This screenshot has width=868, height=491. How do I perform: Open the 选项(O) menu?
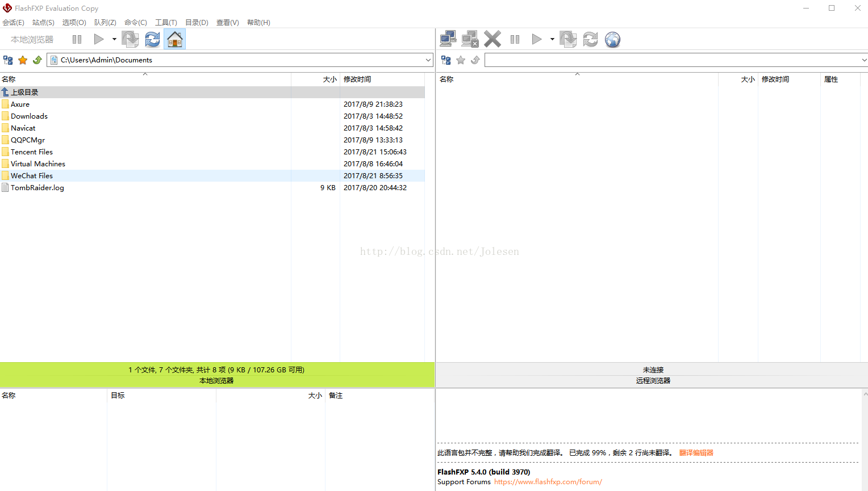click(74, 23)
